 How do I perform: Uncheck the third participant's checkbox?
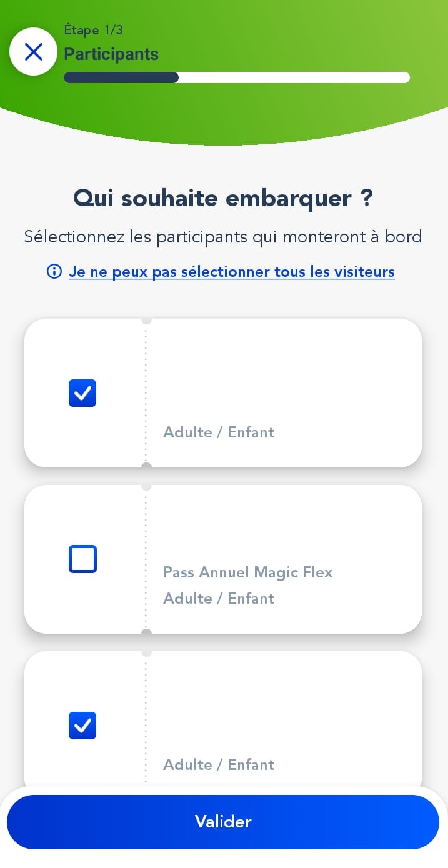click(82, 726)
